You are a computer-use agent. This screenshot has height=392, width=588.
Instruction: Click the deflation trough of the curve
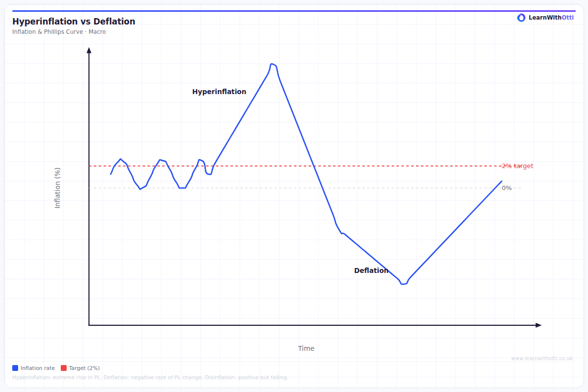click(x=403, y=283)
